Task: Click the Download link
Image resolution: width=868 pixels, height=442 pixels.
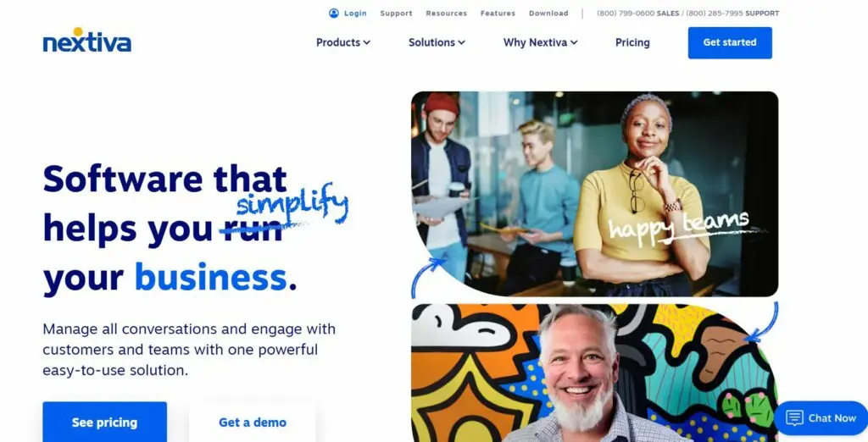Action: coord(548,14)
